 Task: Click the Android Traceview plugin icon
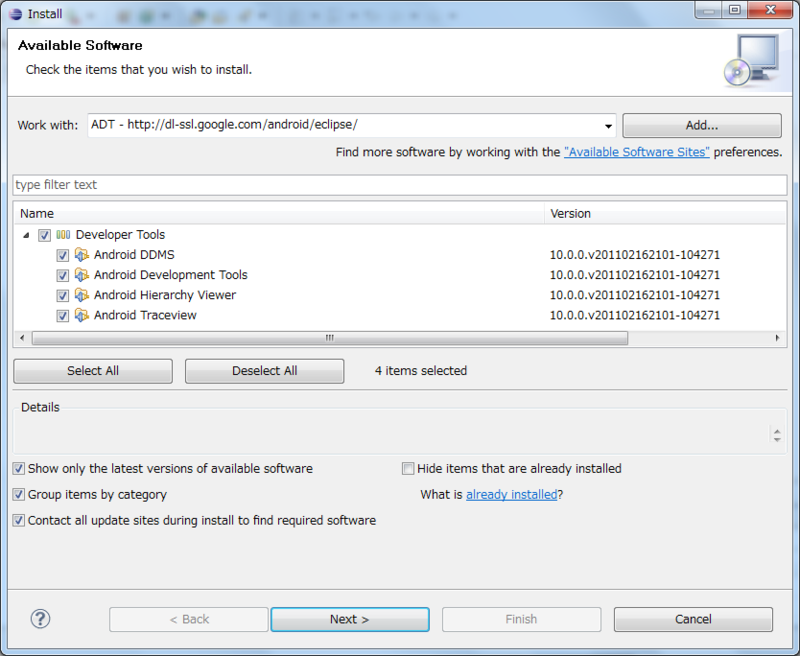(82, 315)
